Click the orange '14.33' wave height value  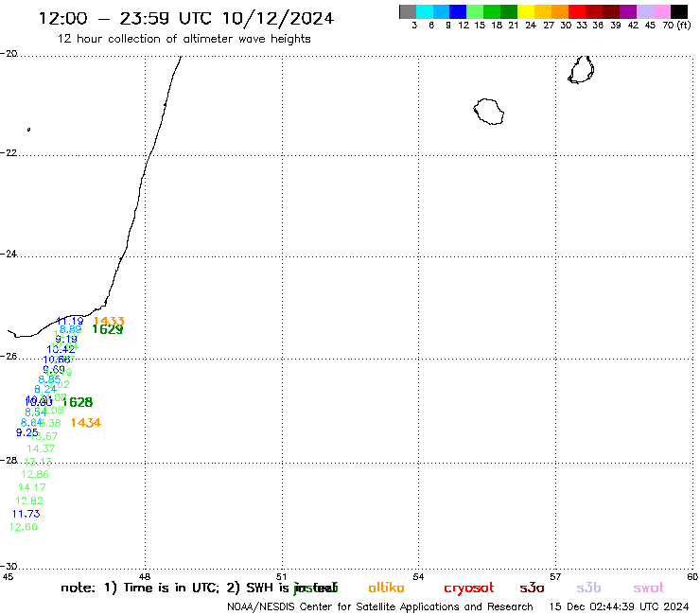[x=109, y=321]
